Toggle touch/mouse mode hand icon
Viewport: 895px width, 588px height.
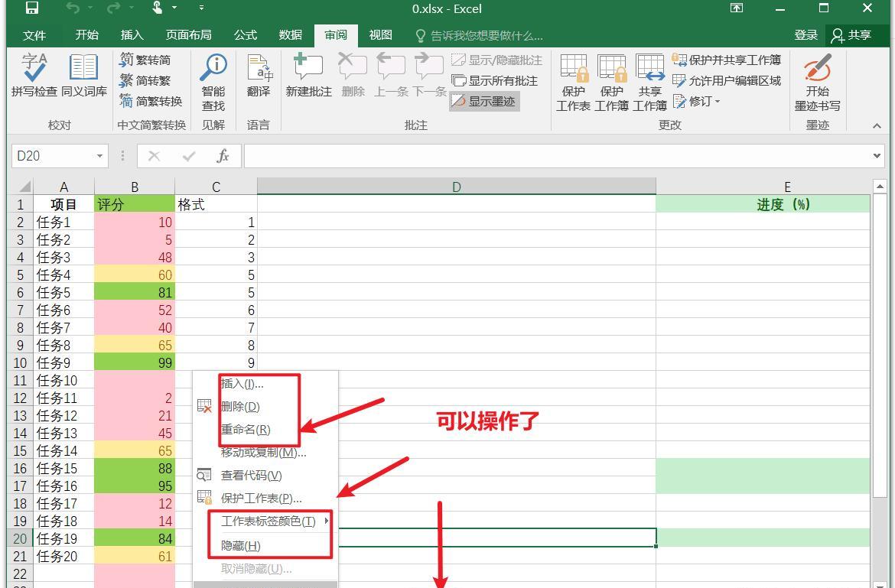157,8
